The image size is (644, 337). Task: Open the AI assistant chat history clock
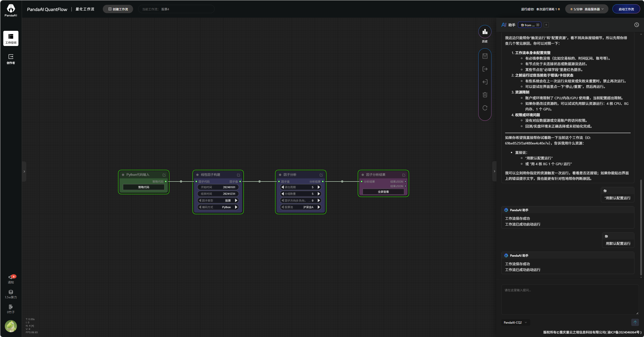[x=636, y=25]
